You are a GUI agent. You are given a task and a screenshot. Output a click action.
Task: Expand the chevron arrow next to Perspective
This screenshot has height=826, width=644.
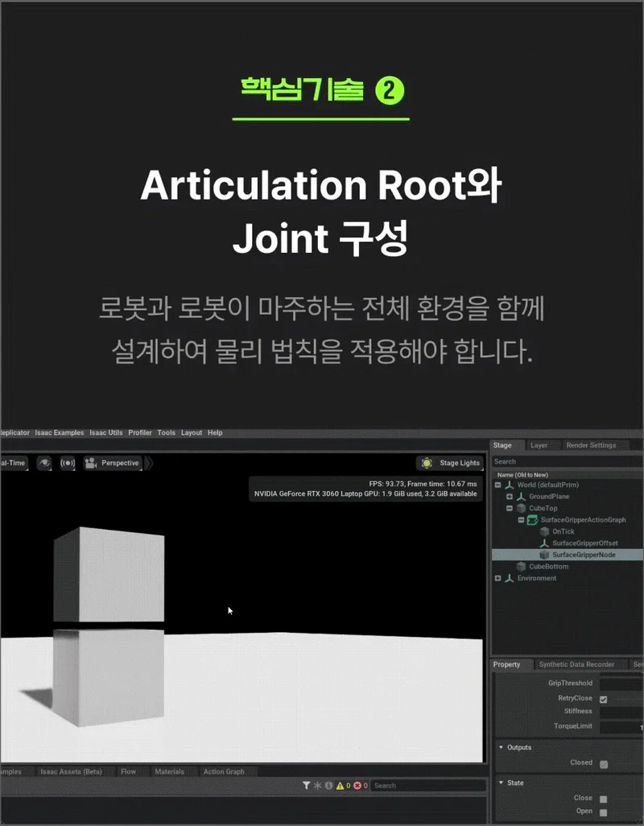(149, 463)
